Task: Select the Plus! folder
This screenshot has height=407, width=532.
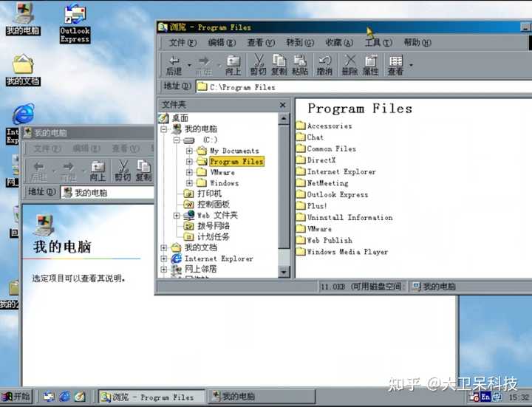Action: [312, 205]
